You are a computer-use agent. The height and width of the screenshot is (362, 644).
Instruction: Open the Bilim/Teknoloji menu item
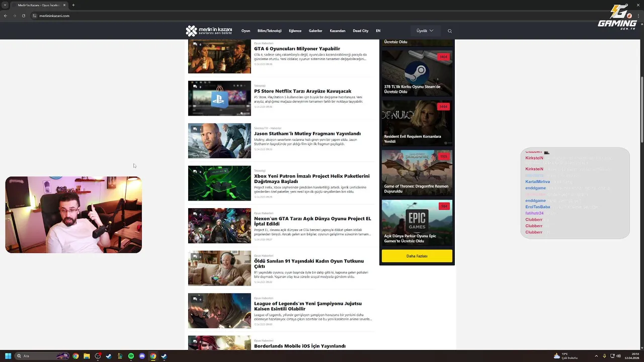click(x=269, y=31)
